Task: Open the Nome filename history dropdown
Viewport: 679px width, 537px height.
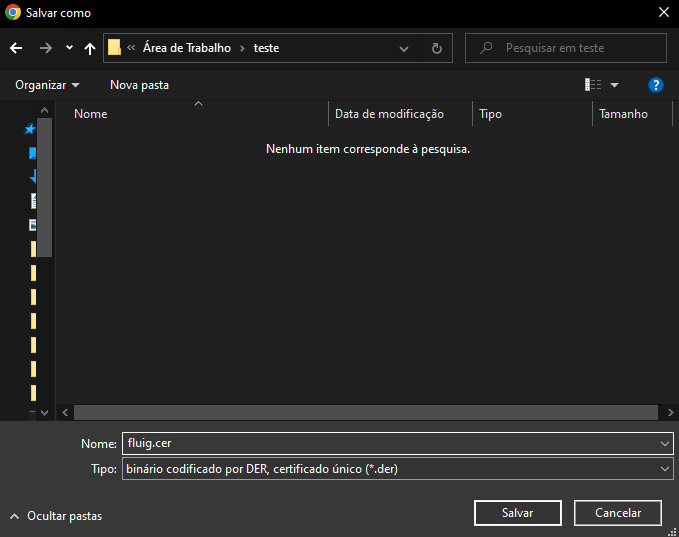Action: click(665, 443)
